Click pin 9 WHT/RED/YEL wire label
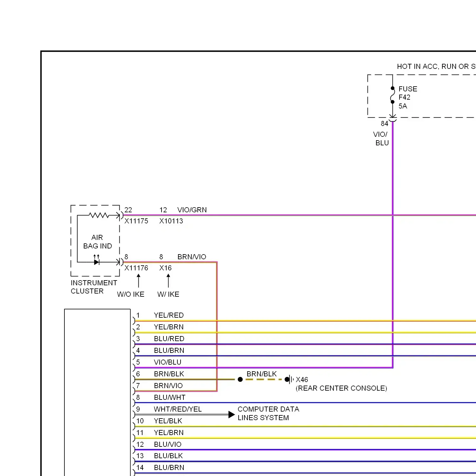 pos(178,409)
